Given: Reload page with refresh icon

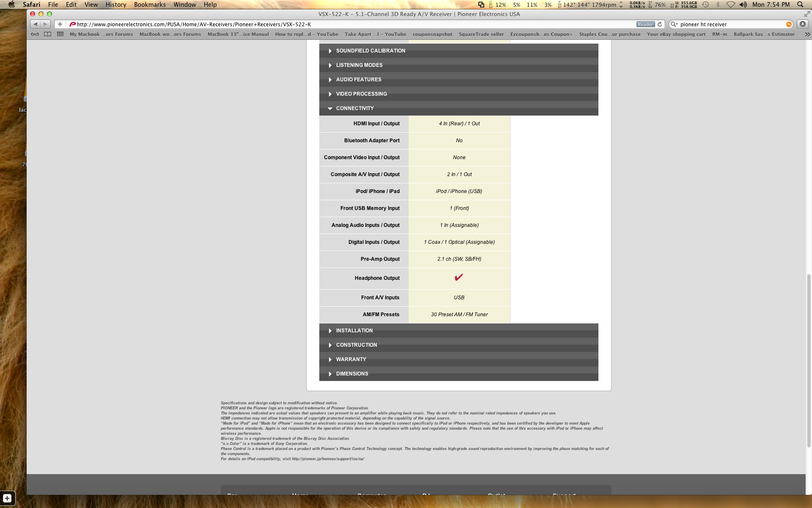Looking at the screenshot, I should 660,24.
